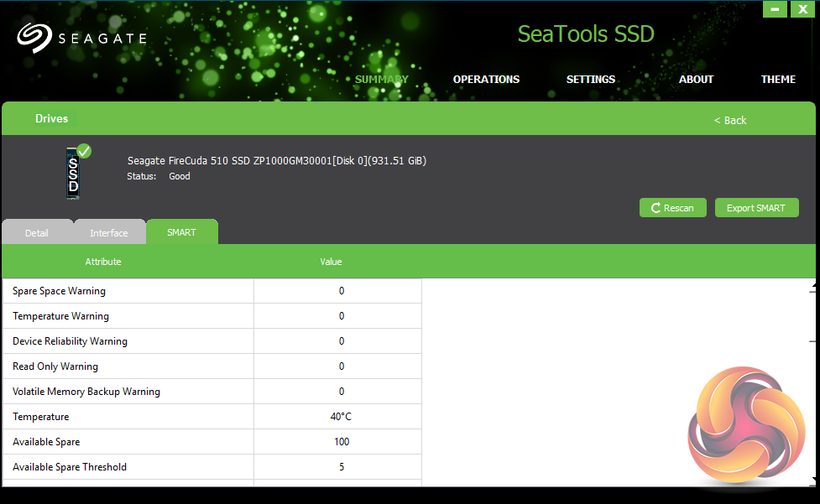Select the Read Only Warning row
Viewport: 820px width, 504px height.
pyautogui.click(x=212, y=366)
